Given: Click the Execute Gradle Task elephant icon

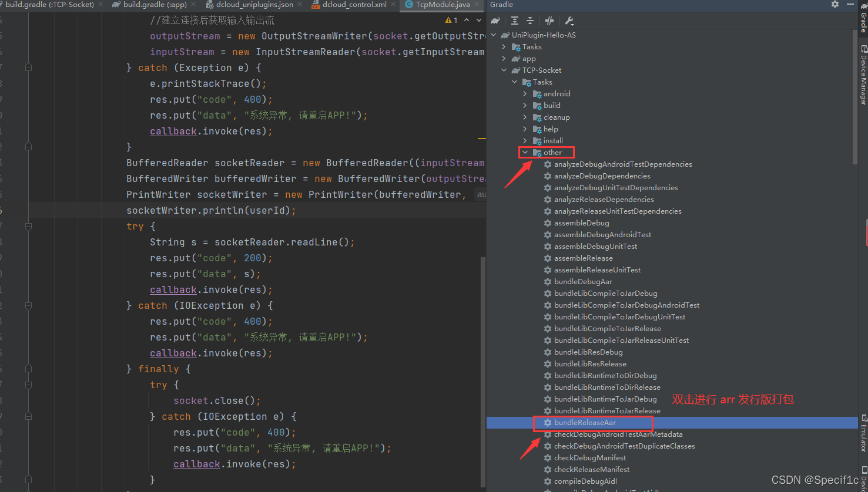Looking at the screenshot, I should coord(495,21).
